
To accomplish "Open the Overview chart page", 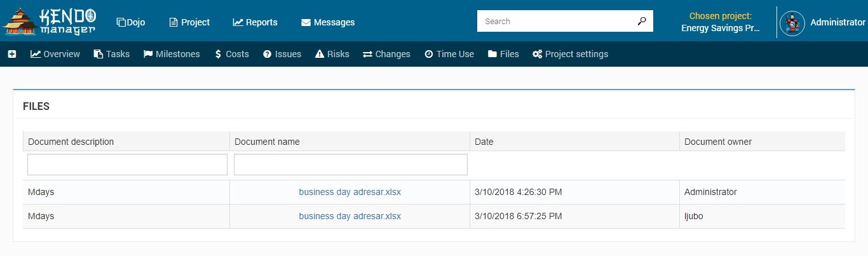I will [x=55, y=54].
